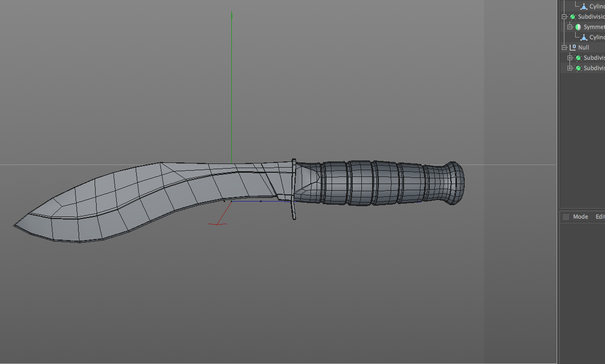This screenshot has width=605, height=364.
Task: Click the Symmetry object's half-sphere icon
Action: [578, 27]
